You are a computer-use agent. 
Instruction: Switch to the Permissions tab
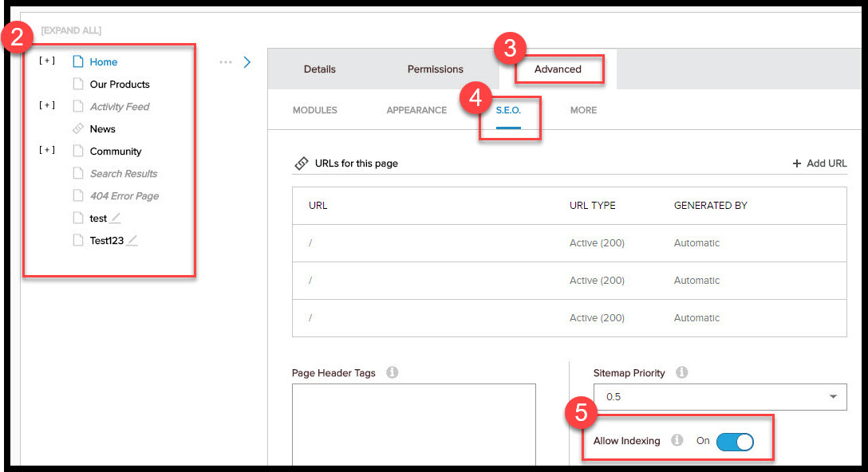click(435, 69)
